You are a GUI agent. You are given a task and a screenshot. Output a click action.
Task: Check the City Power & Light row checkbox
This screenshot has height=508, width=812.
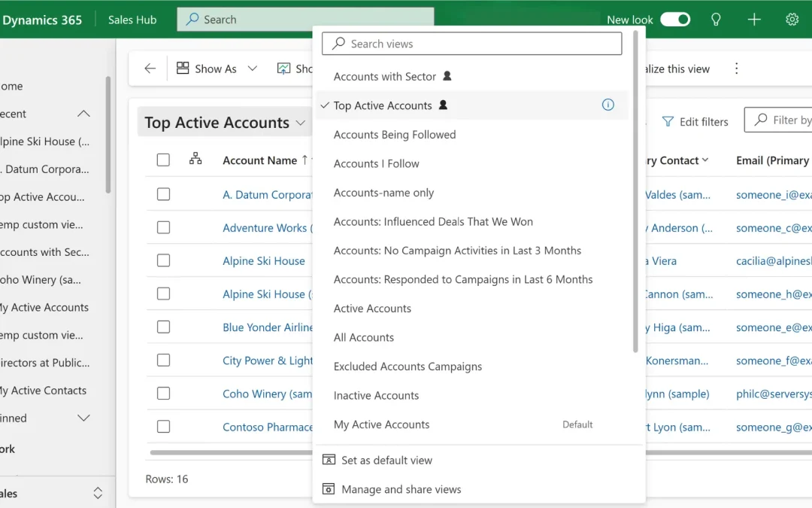point(163,360)
